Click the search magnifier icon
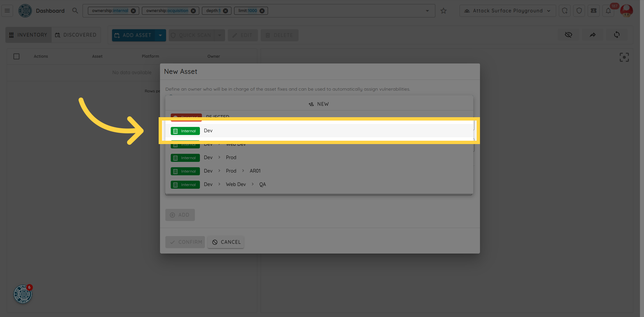 (x=75, y=11)
